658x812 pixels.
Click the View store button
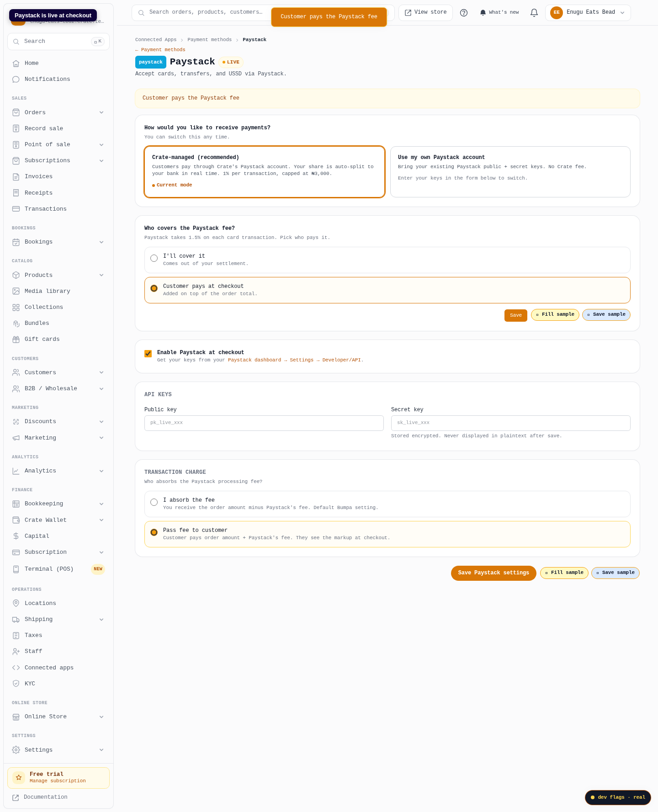(x=425, y=13)
